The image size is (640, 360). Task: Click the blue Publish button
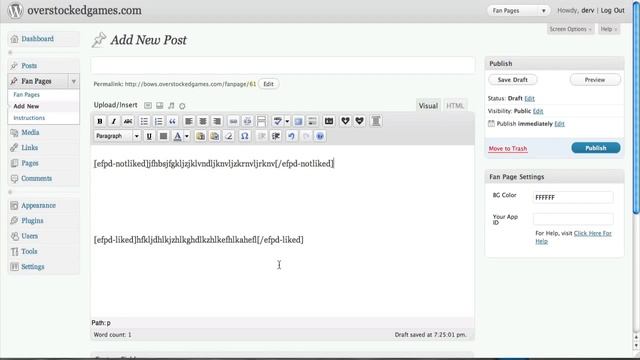pos(596,148)
